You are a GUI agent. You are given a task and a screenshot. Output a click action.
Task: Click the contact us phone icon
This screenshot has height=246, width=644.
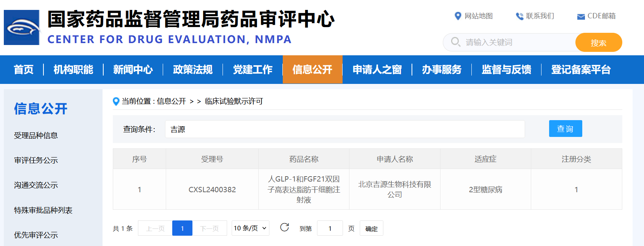point(519,16)
